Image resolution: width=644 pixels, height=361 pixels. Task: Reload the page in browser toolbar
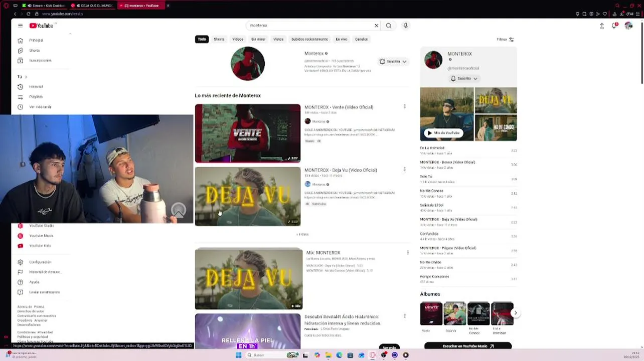28,14
